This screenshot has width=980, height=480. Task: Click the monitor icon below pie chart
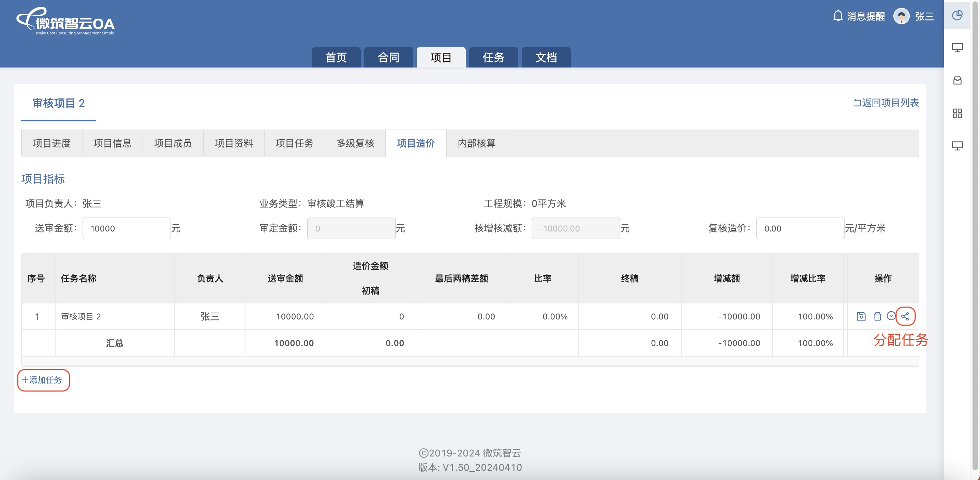(x=957, y=47)
